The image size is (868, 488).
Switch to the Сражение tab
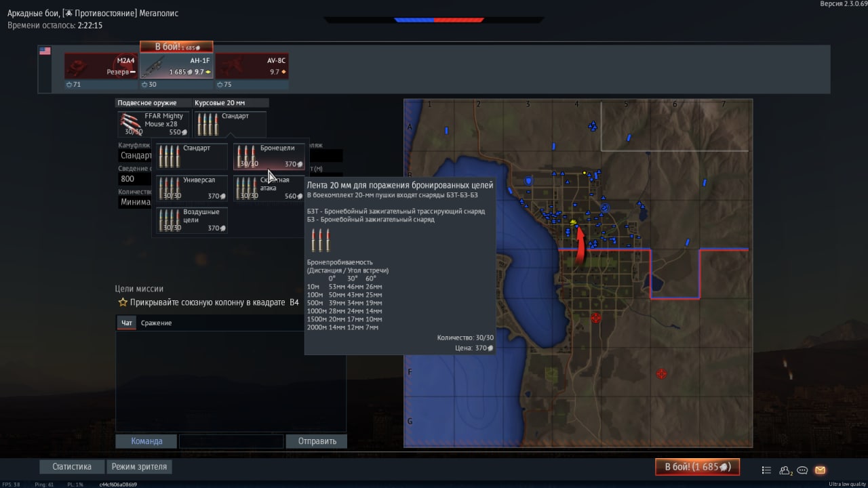[156, 323]
